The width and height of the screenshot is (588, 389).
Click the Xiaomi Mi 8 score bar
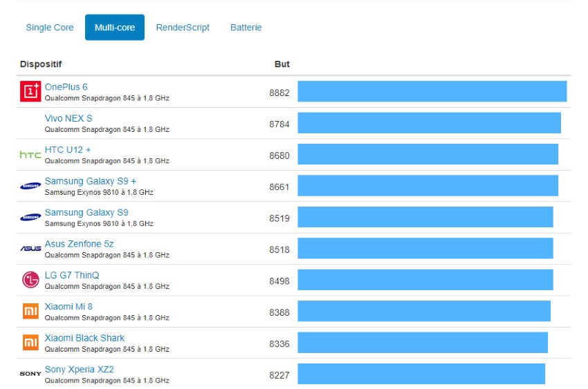tap(424, 311)
